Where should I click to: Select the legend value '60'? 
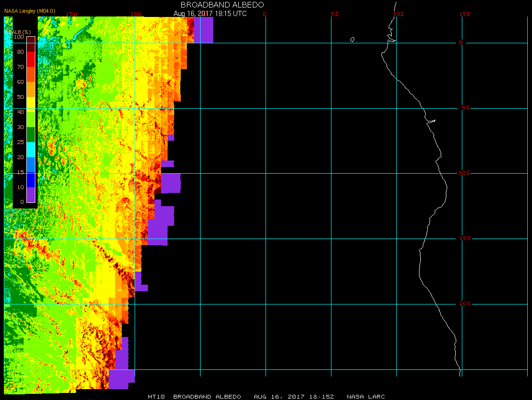[x=20, y=82]
